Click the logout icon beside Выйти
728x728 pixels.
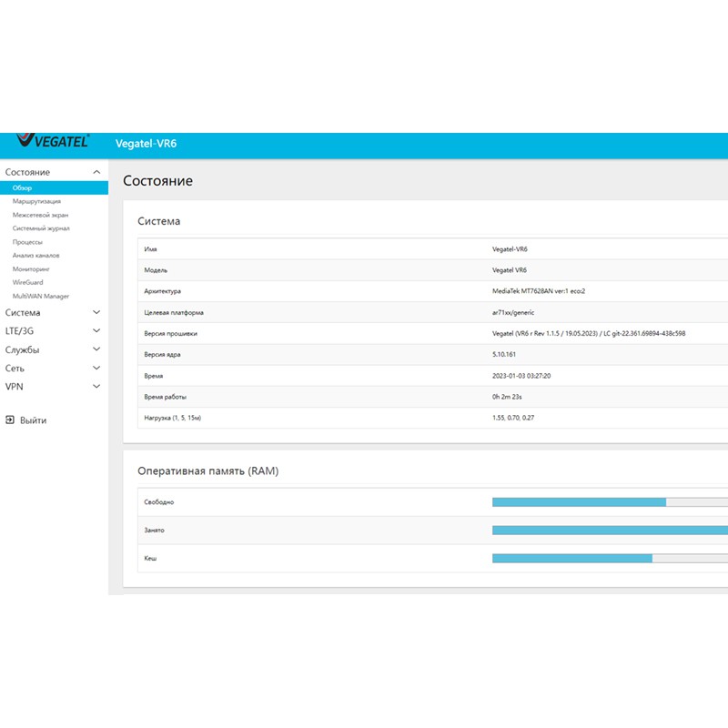(10, 420)
